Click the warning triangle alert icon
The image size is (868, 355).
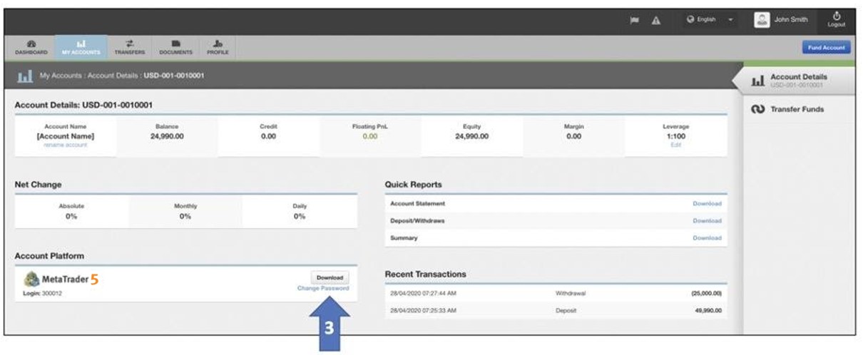[x=655, y=21]
